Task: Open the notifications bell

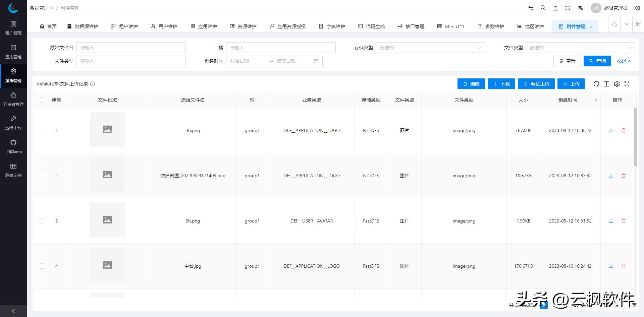Action: click(555, 8)
